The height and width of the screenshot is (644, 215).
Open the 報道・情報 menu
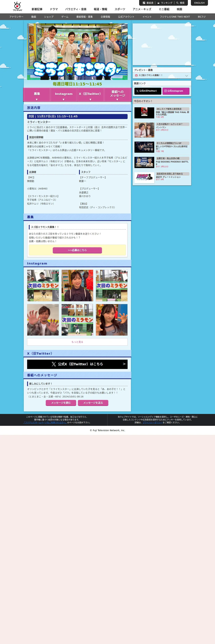click(x=100, y=9)
